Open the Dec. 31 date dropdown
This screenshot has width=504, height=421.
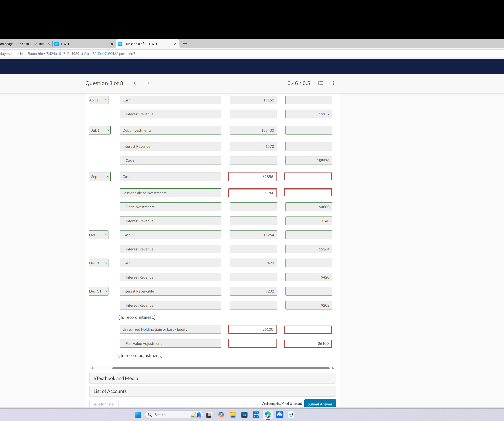99,291
